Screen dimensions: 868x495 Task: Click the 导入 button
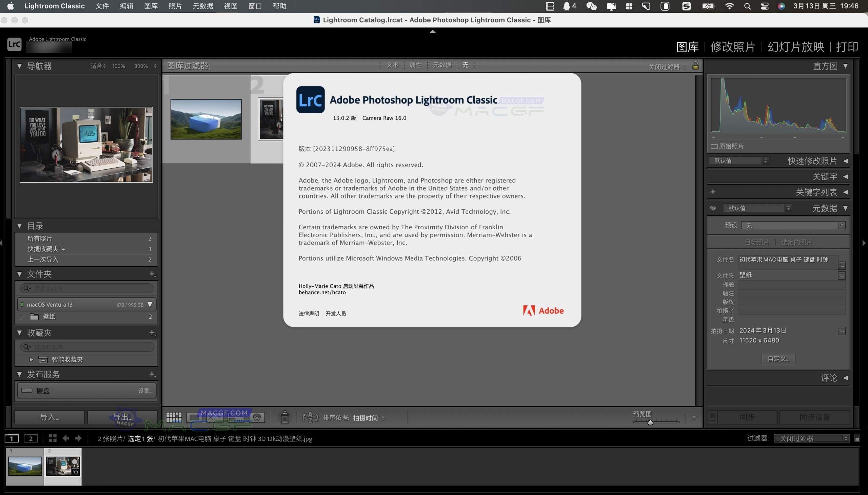pyautogui.click(x=48, y=417)
